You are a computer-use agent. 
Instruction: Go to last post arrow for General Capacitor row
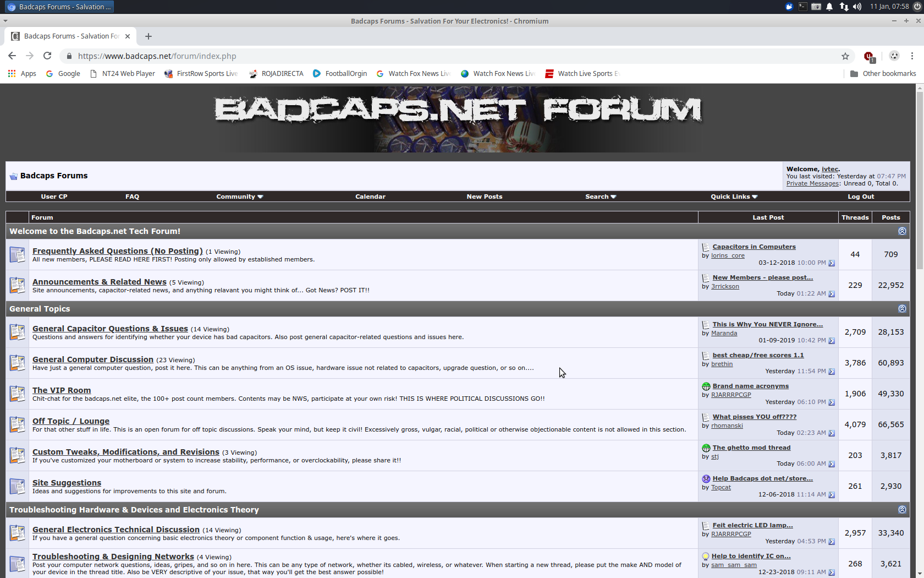tap(832, 341)
